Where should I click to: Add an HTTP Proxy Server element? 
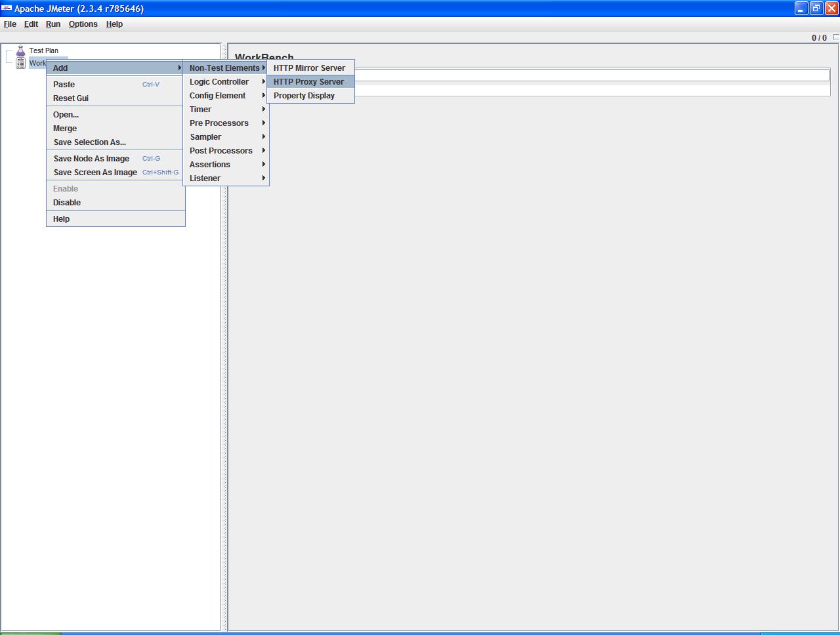coord(310,82)
